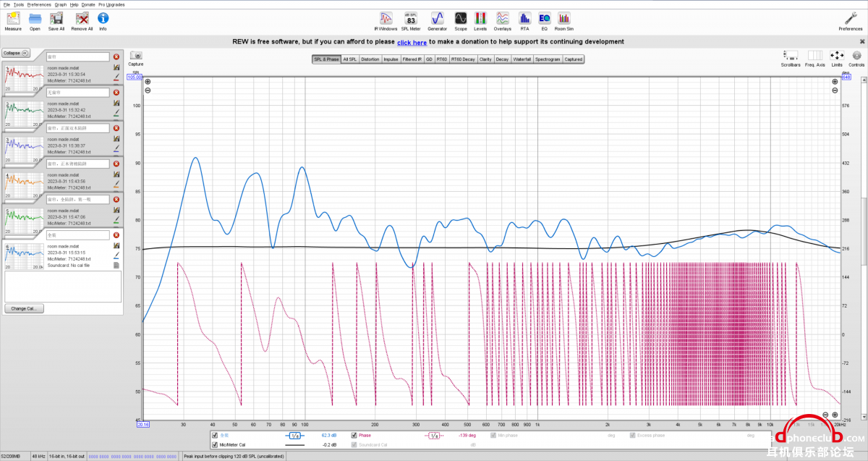Click the SPL trace 1/6 smoothing indicator
This screenshot has width=868, height=461.
pyautogui.click(x=295, y=436)
